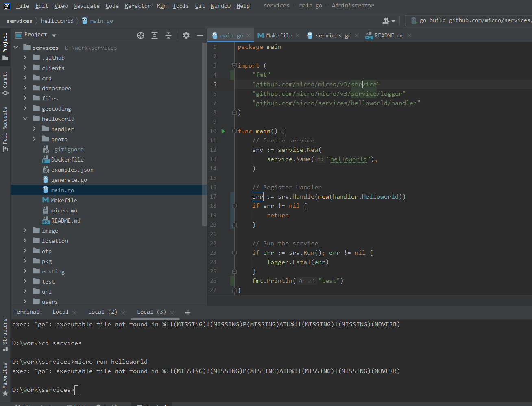The width and height of the screenshot is (532, 406).
Task: Open the Commit tool window
Action: tap(5, 83)
